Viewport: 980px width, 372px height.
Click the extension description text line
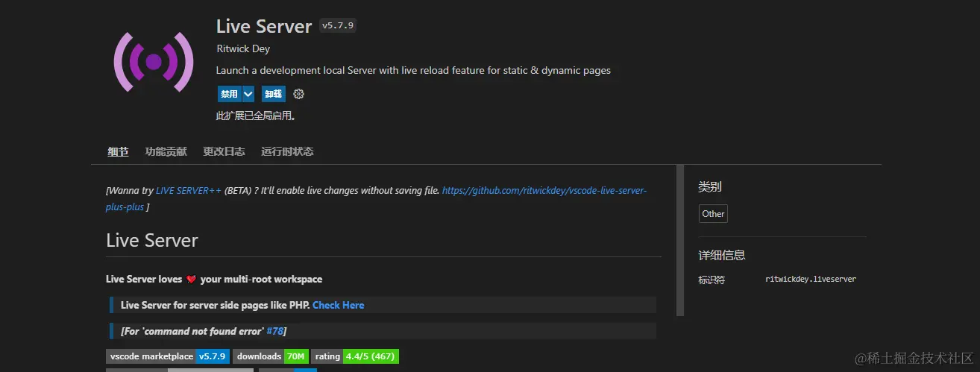(413, 70)
